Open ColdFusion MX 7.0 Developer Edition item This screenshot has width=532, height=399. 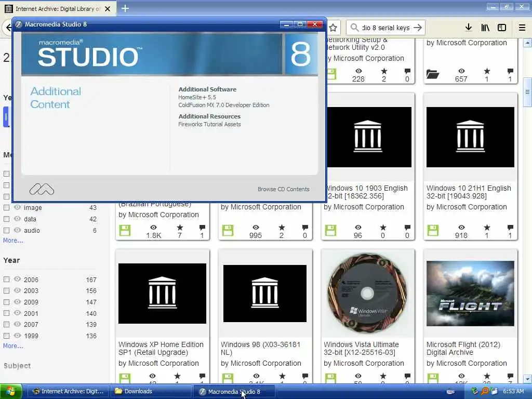pyautogui.click(x=224, y=105)
